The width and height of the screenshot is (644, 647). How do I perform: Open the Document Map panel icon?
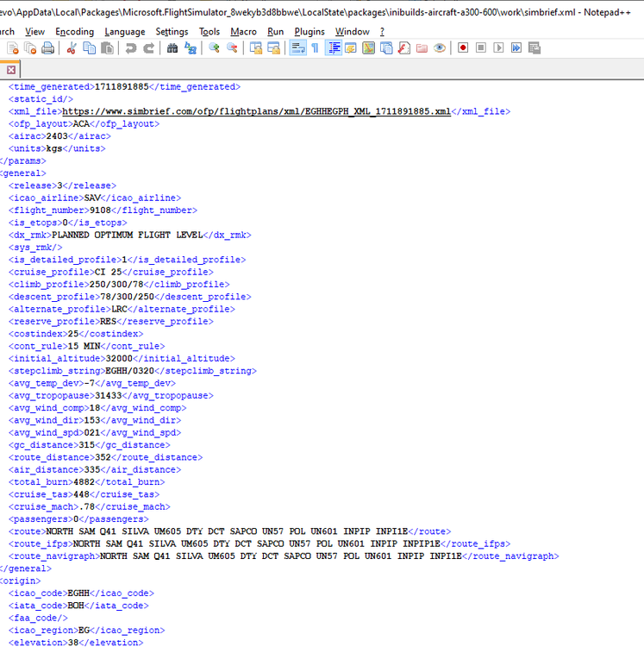[369, 48]
